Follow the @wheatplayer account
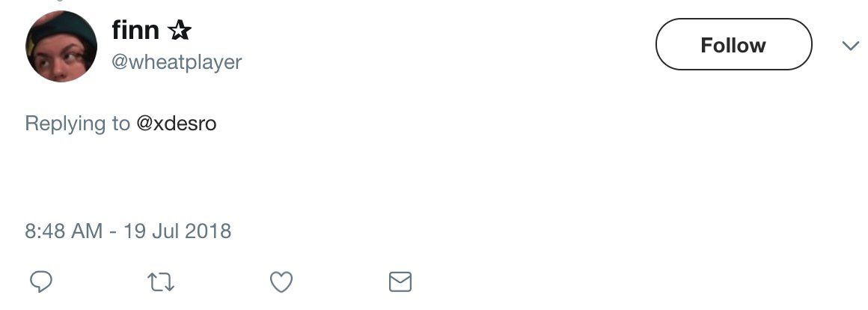Viewport: 868px width, 310px height. [733, 44]
